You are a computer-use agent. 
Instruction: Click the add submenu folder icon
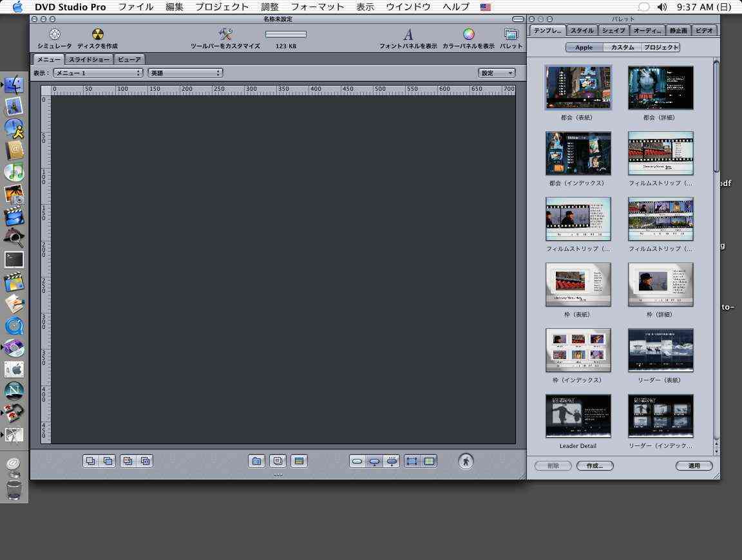(256, 461)
